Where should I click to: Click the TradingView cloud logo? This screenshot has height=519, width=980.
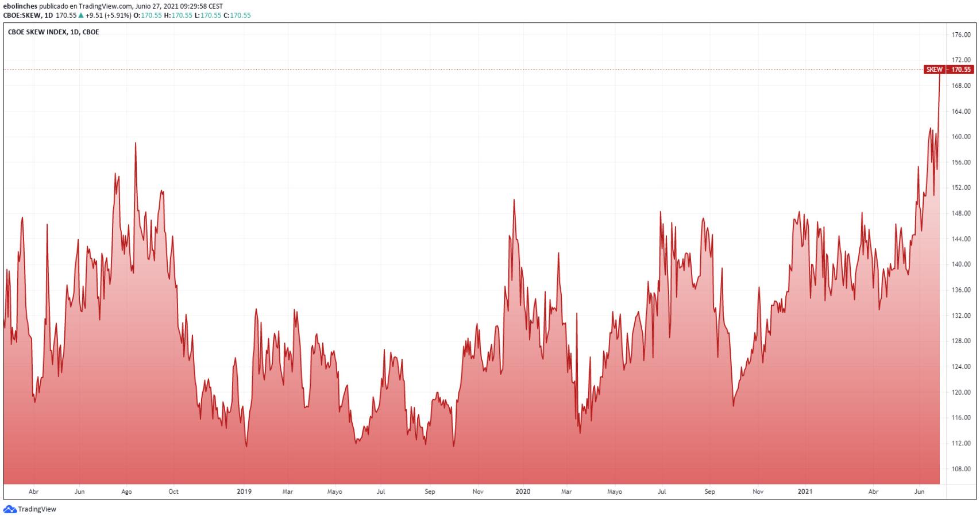pyautogui.click(x=11, y=509)
